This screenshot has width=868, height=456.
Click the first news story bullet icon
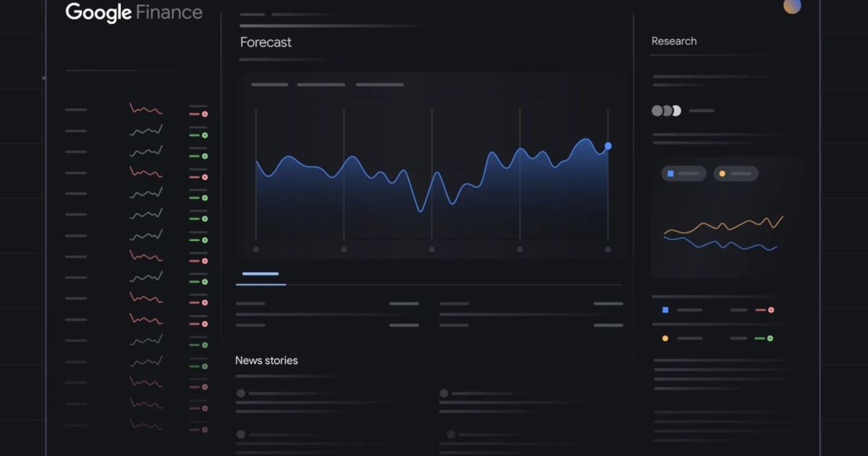(240, 393)
